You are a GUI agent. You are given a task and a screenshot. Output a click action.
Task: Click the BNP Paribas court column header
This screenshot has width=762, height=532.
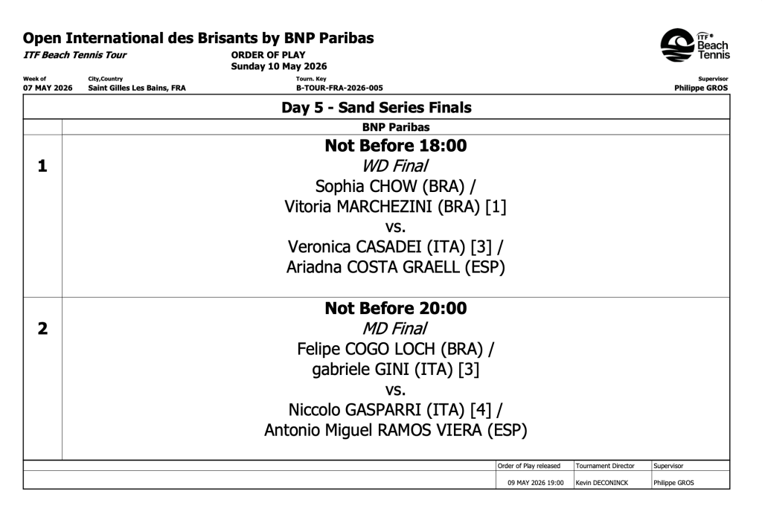[396, 127]
